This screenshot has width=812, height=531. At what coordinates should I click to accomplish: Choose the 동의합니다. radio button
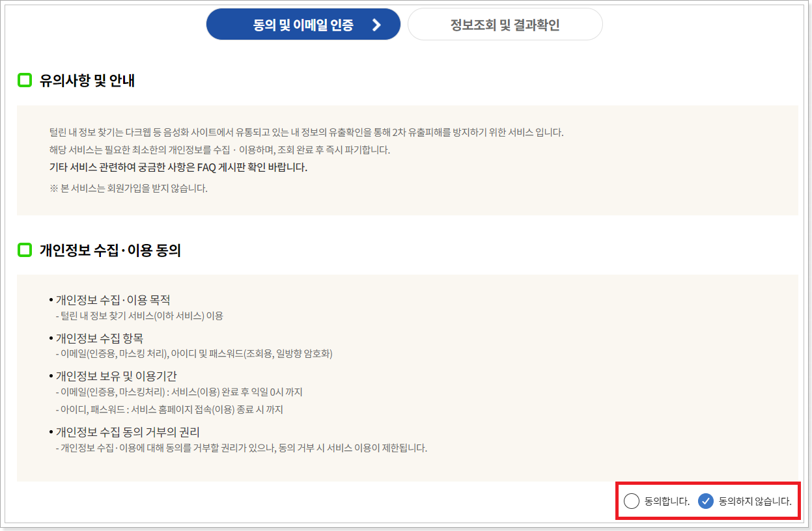click(631, 501)
